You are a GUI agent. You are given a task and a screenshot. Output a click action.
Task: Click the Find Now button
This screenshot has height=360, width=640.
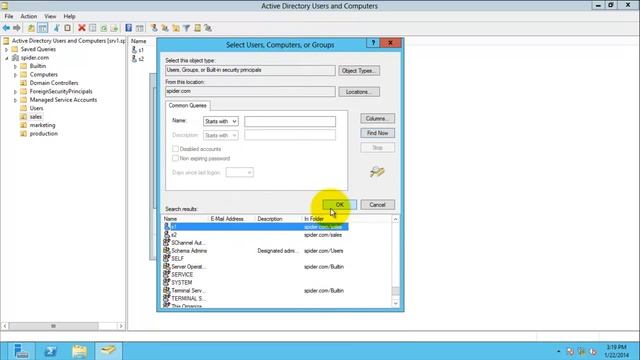[x=378, y=133]
